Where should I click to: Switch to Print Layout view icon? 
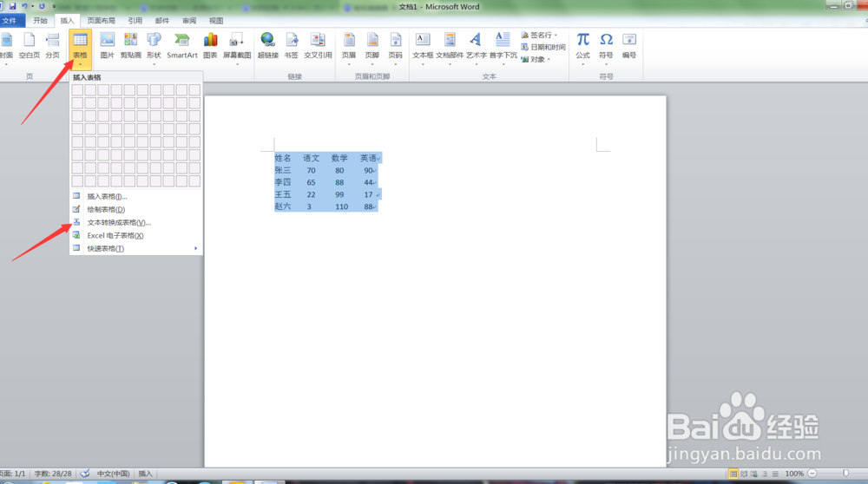pyautogui.click(x=733, y=474)
